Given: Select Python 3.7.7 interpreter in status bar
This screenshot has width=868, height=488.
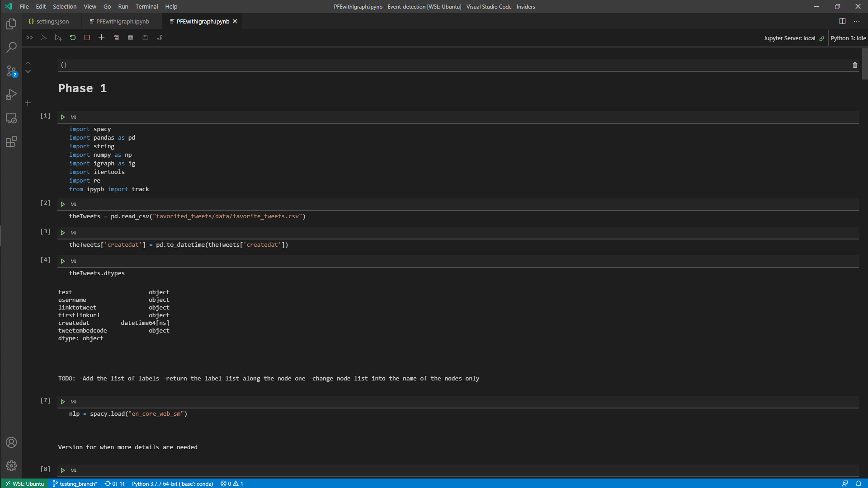Looking at the screenshot, I should [x=172, y=483].
